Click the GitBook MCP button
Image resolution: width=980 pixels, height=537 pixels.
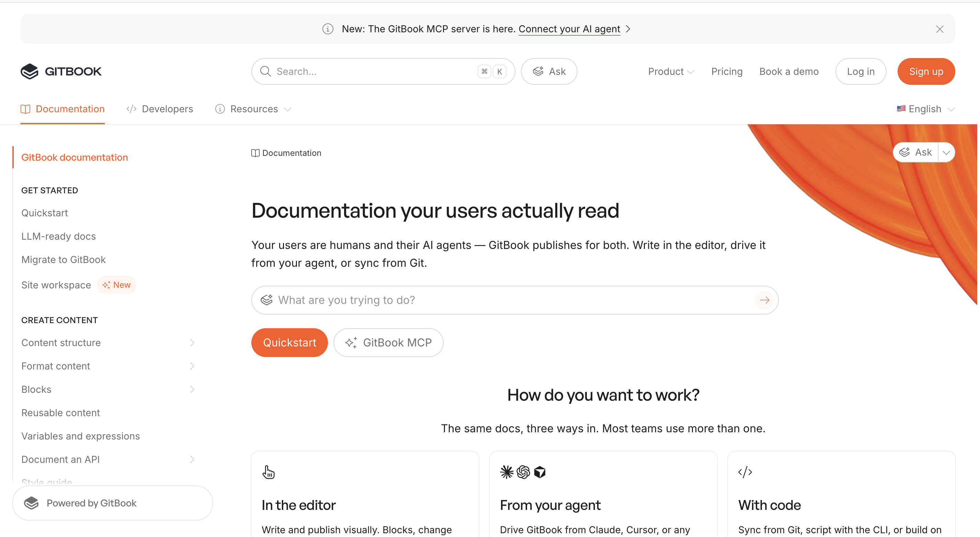point(388,343)
